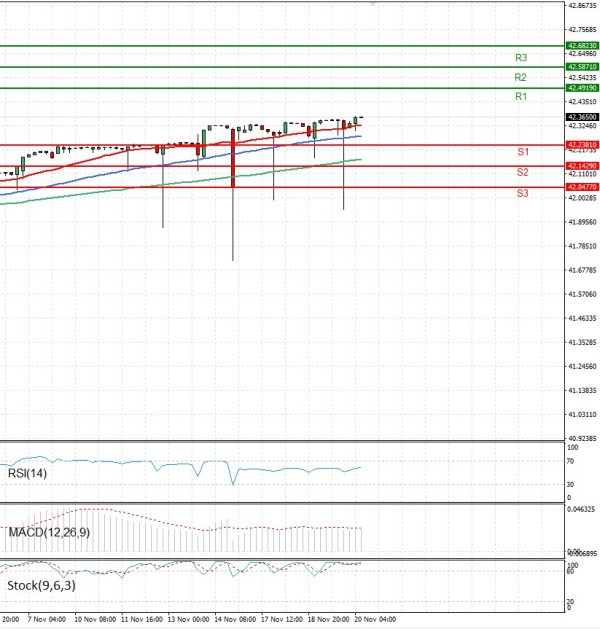Viewport: 600px width, 629px height.
Task: Click the red 42.04770 price tag
Action: (582, 187)
